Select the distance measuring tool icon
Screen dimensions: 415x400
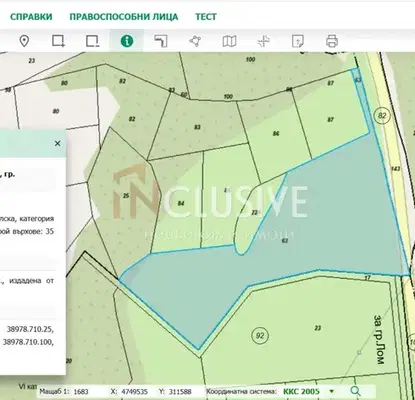161,41
